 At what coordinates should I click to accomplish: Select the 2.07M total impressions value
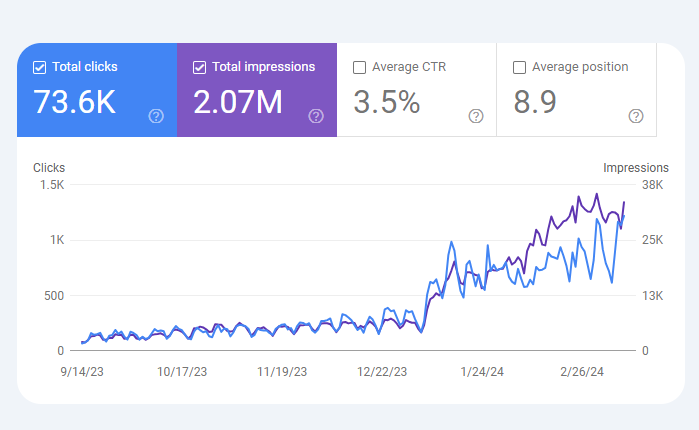[x=238, y=102]
